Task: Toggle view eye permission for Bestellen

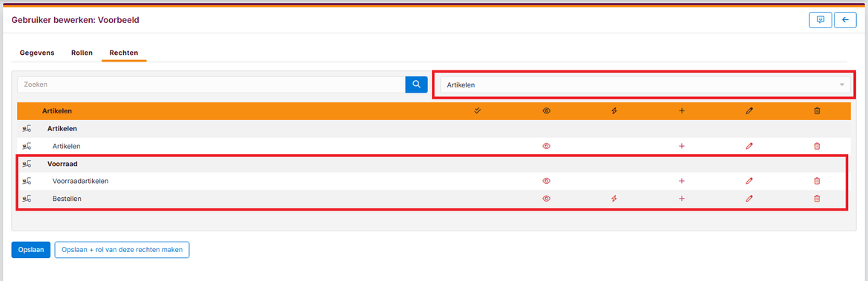Action: click(546, 199)
